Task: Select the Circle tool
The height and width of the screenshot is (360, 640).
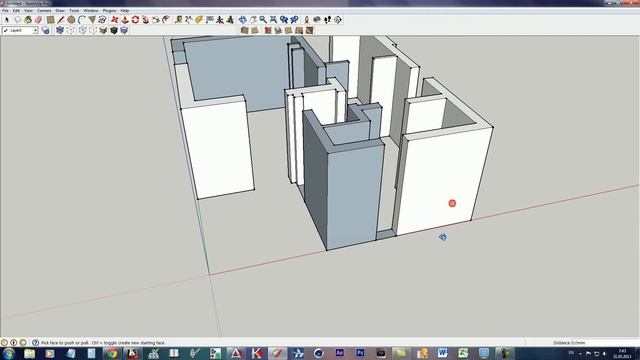Action: pyautogui.click(x=71, y=20)
